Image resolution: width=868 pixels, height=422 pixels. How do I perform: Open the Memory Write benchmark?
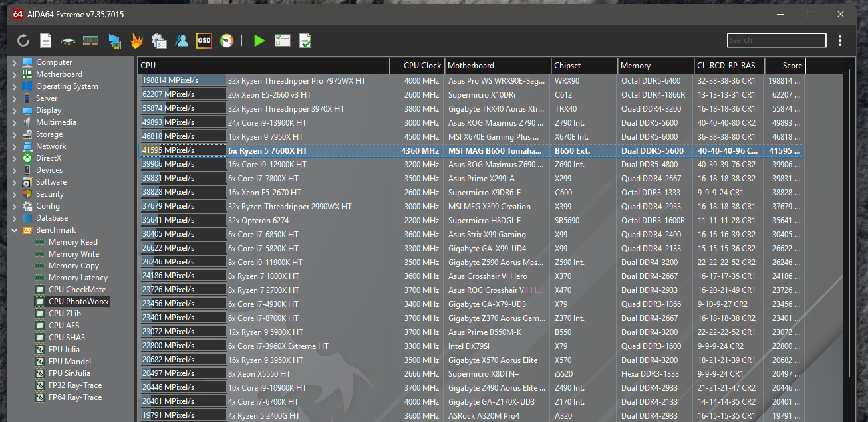[73, 254]
